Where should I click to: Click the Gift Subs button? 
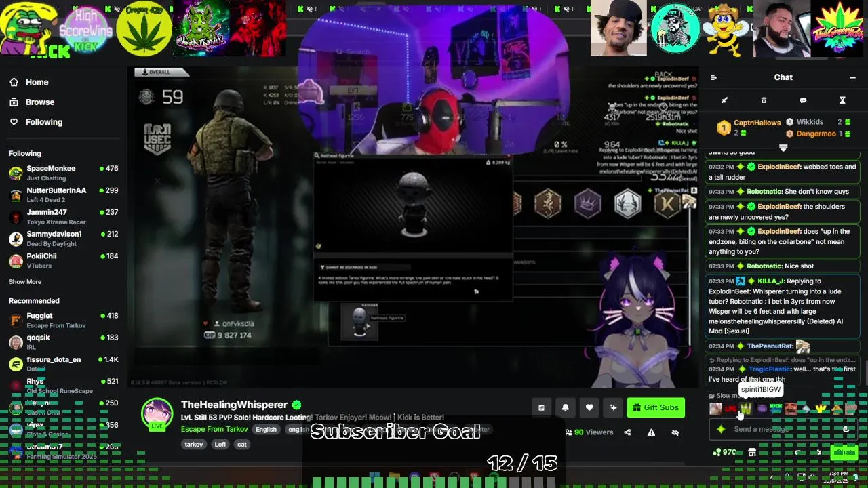(x=656, y=407)
